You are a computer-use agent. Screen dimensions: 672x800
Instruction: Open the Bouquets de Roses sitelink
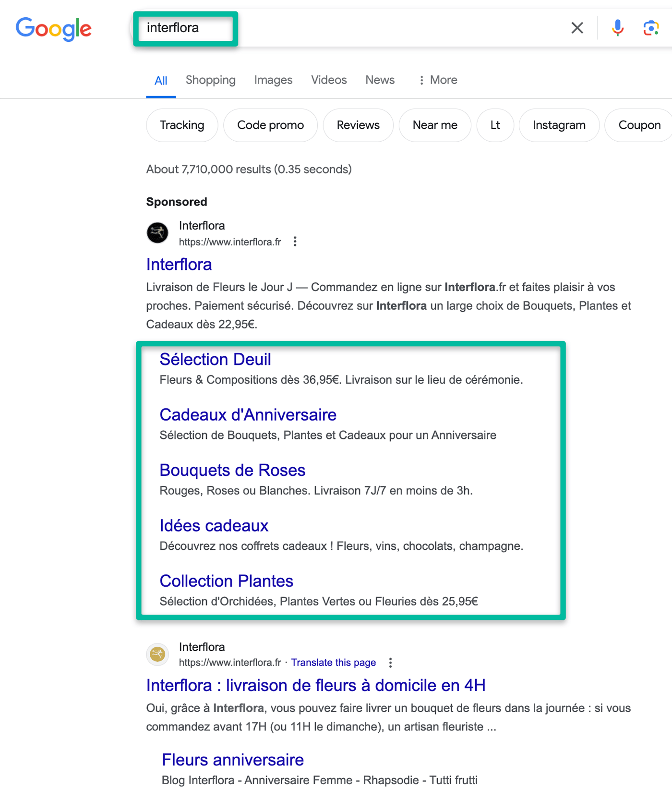[x=232, y=470]
